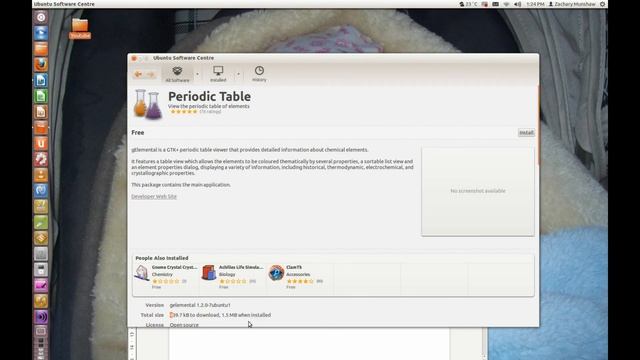640x360 pixels.
Task: Open Ubuntu One launcher icon
Action: [41, 143]
